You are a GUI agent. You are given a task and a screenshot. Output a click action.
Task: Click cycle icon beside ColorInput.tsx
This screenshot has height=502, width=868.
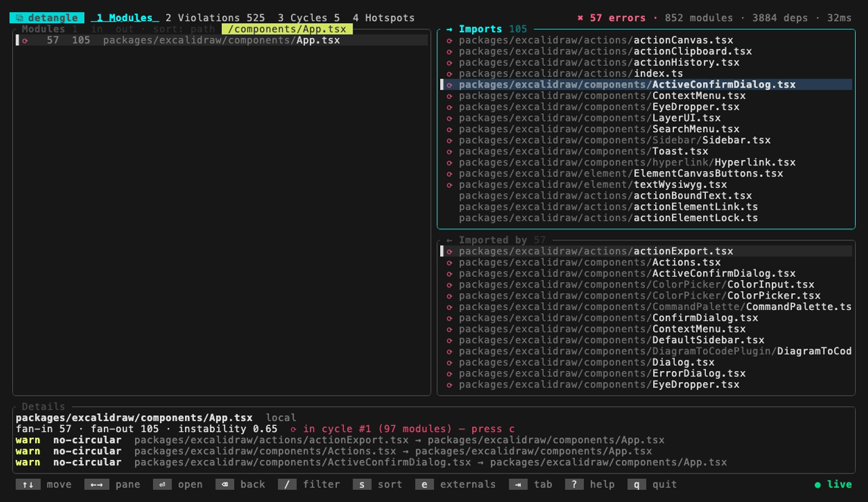449,285
